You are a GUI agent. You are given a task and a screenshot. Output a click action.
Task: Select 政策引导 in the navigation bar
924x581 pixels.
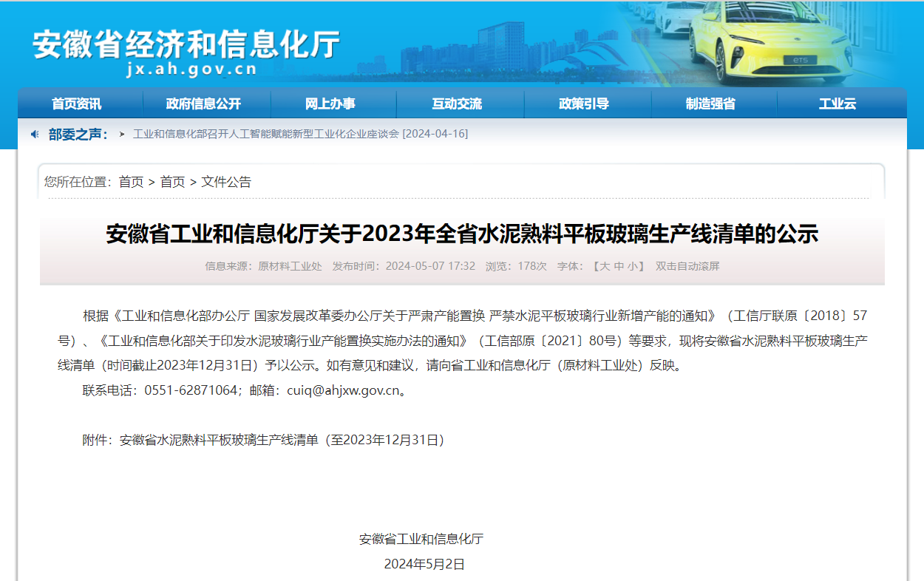[x=584, y=103]
